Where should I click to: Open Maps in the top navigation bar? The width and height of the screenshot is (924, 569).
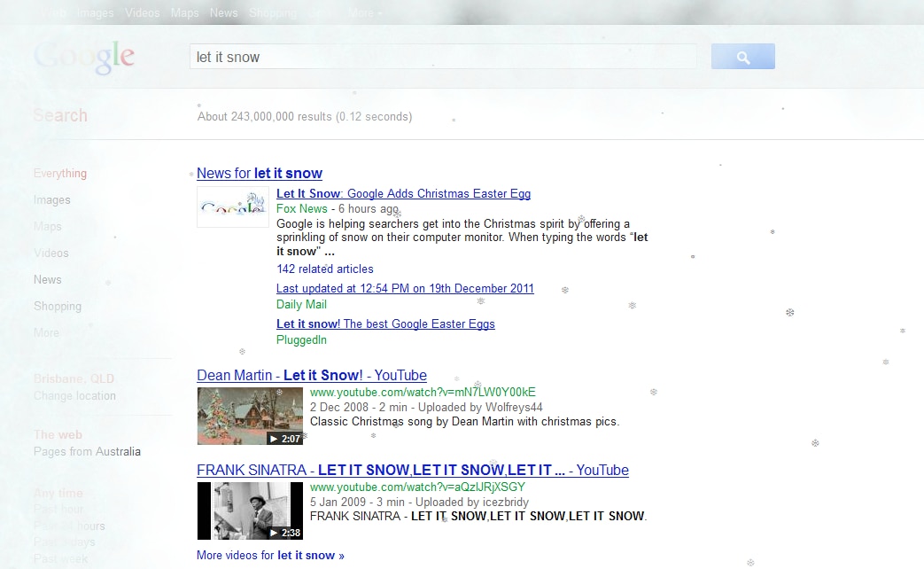point(184,13)
